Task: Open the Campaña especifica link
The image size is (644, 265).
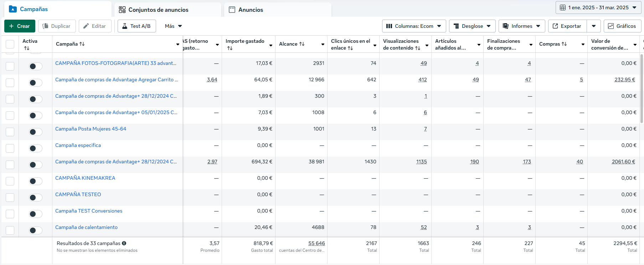Action: (78, 145)
